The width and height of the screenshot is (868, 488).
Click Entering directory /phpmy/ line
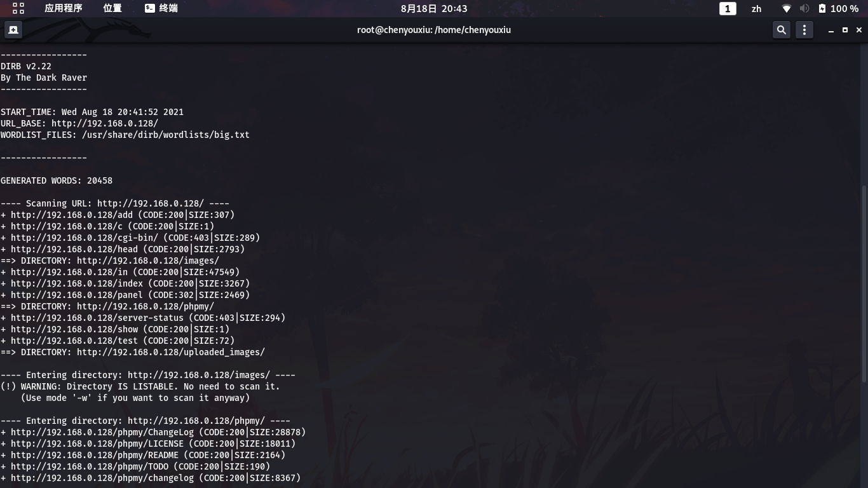(x=146, y=421)
